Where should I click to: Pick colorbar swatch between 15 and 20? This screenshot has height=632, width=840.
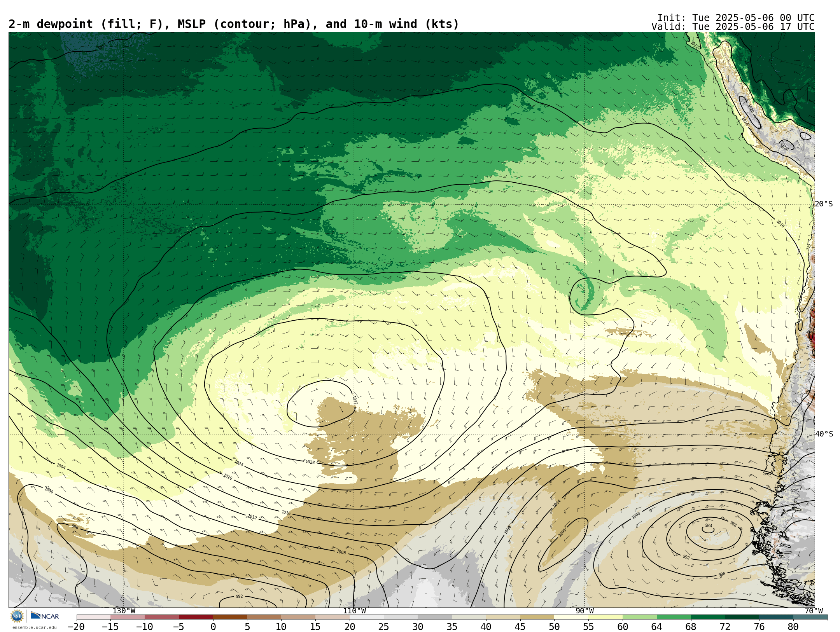(x=332, y=617)
